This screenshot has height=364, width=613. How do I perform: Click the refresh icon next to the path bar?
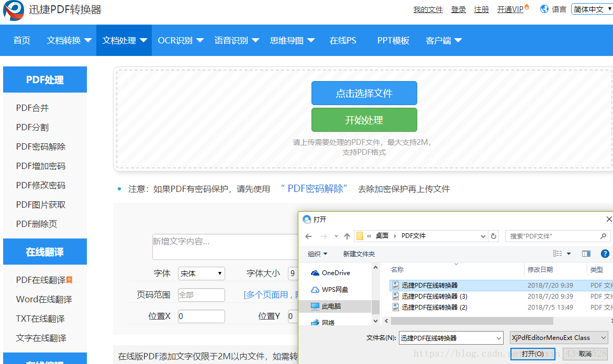(x=493, y=236)
